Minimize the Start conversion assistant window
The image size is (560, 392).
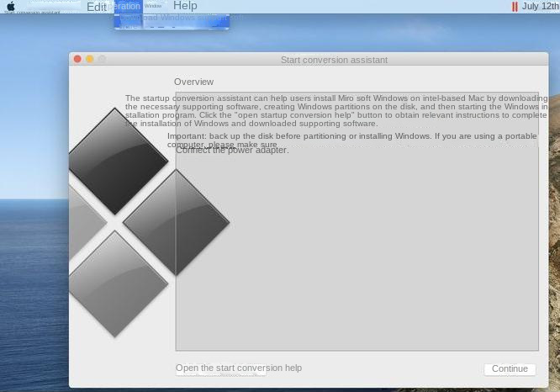[90, 59]
